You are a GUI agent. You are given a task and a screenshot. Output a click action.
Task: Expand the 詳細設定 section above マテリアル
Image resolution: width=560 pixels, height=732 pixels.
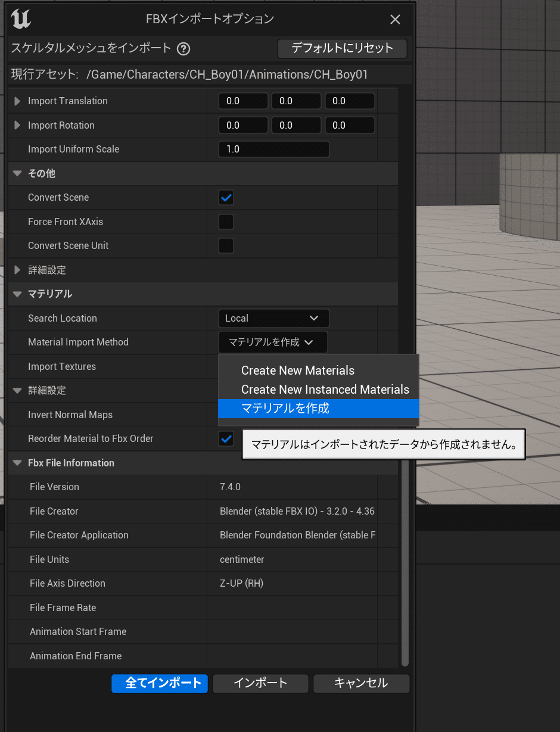point(17,270)
